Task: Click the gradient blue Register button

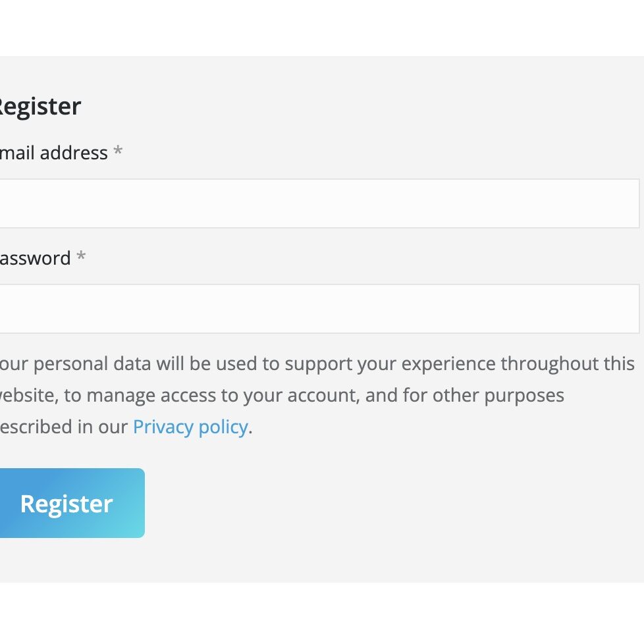Action: click(x=66, y=502)
